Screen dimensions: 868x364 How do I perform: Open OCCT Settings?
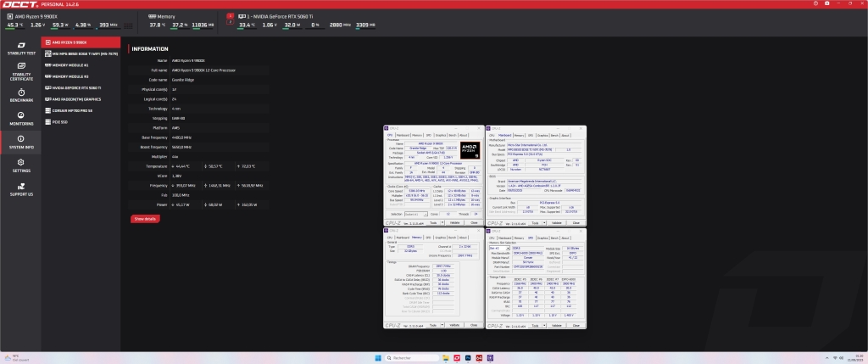point(21,165)
